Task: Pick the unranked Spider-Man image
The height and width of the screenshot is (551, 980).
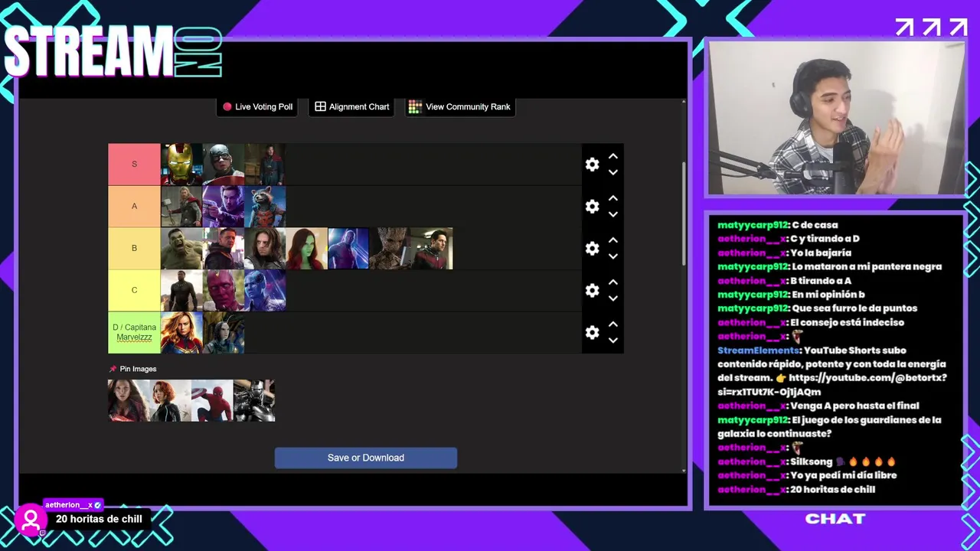Action: tap(212, 401)
